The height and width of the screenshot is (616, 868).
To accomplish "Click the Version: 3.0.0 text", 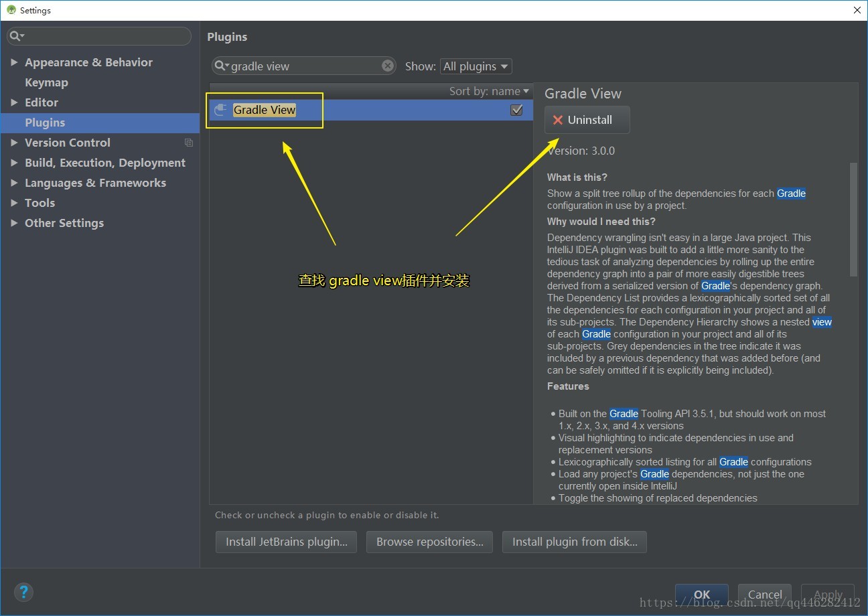I will pos(581,151).
